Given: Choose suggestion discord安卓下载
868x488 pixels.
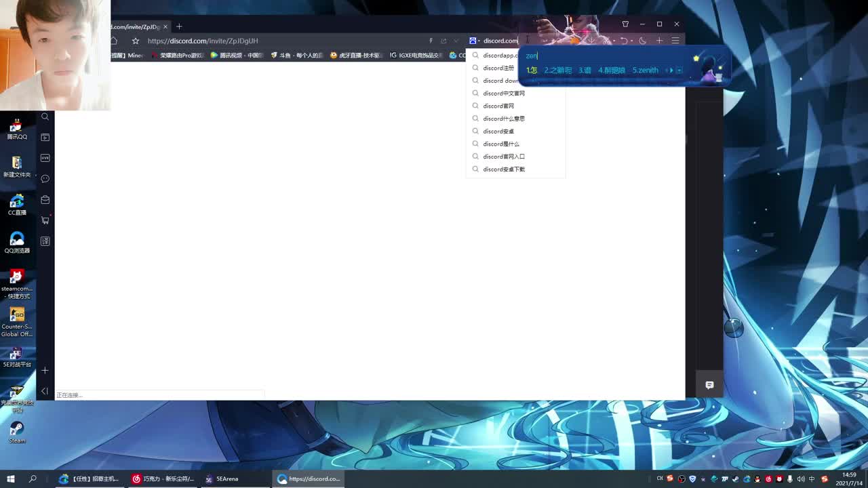Looking at the screenshot, I should (515, 169).
